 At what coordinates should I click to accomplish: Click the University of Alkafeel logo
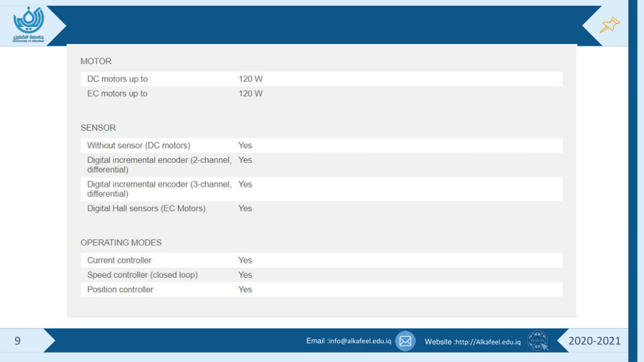[x=28, y=24]
